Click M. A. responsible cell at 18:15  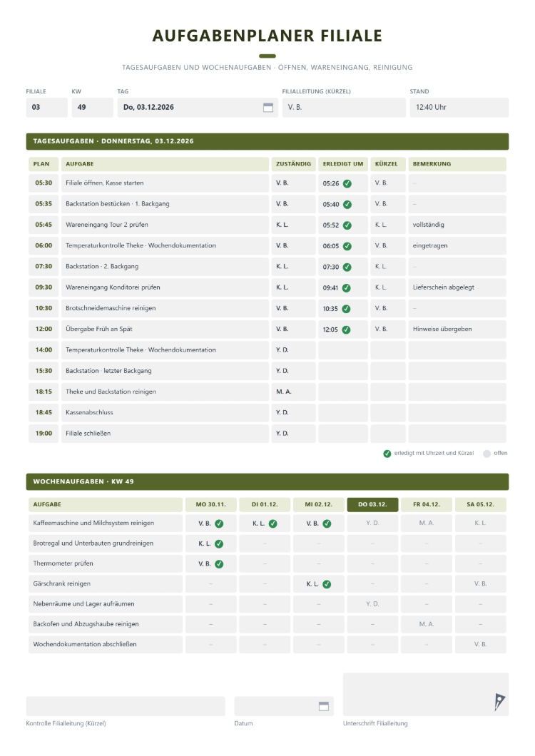pos(293,392)
